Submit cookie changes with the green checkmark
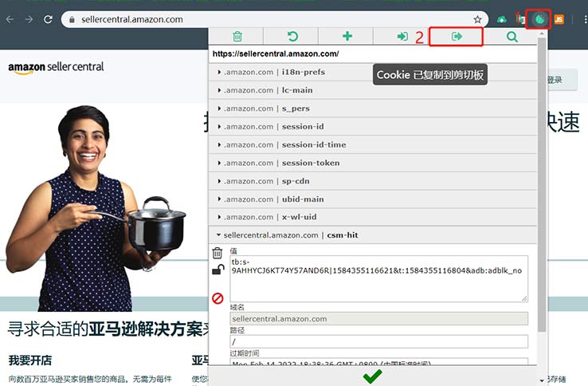The image size is (588, 386). 372,376
